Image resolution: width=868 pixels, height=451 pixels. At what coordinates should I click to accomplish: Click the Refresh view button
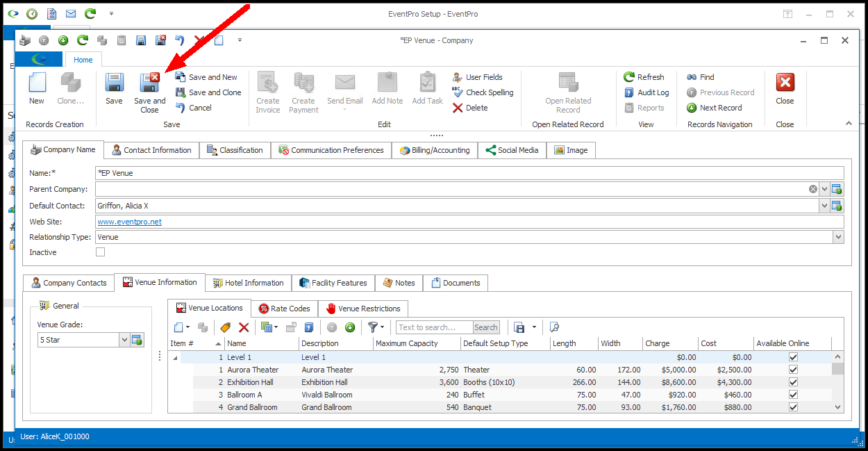click(644, 77)
